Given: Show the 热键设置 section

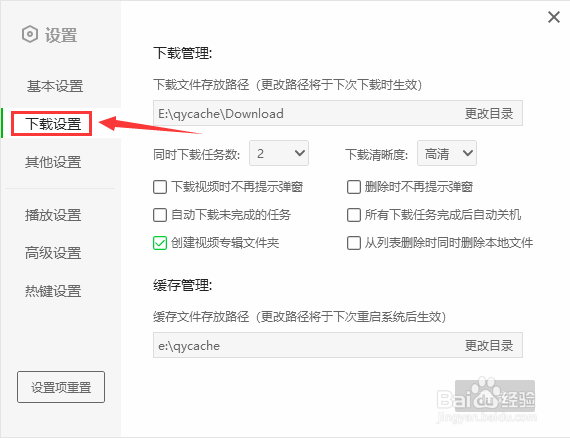Looking at the screenshot, I should coord(53,291).
